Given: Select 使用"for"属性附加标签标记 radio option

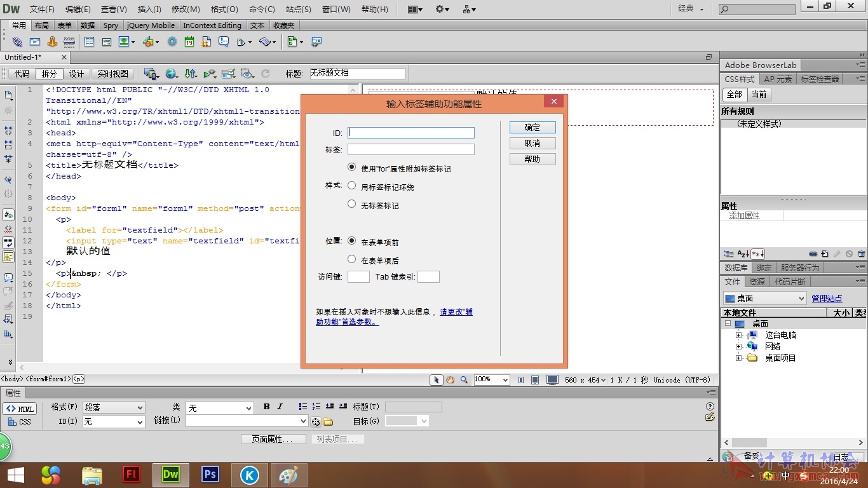Looking at the screenshot, I should 351,167.
